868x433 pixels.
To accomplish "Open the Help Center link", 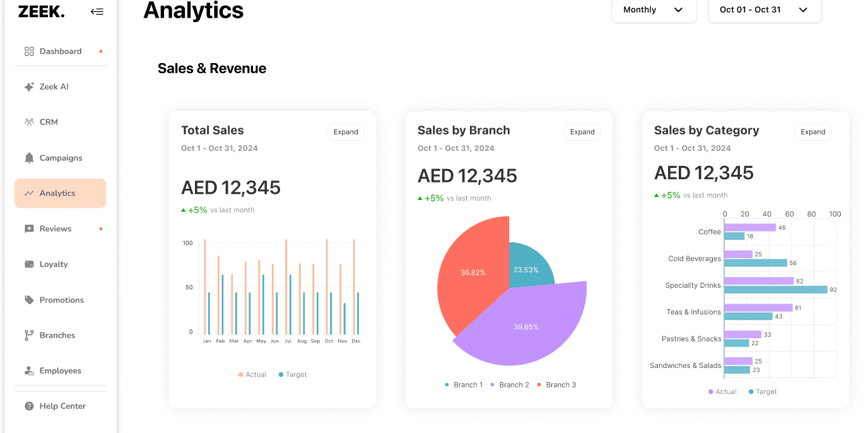I will [x=61, y=406].
